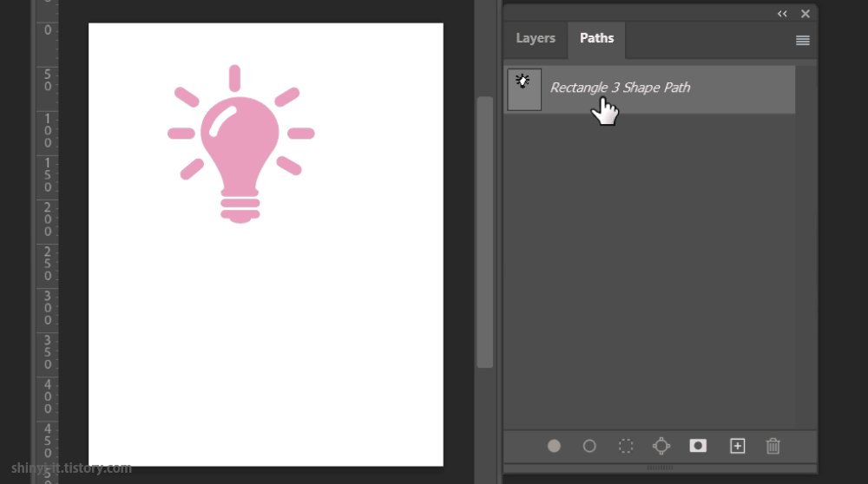Make work path from selection
Viewport: 868px width, 484px height.
coord(661,446)
